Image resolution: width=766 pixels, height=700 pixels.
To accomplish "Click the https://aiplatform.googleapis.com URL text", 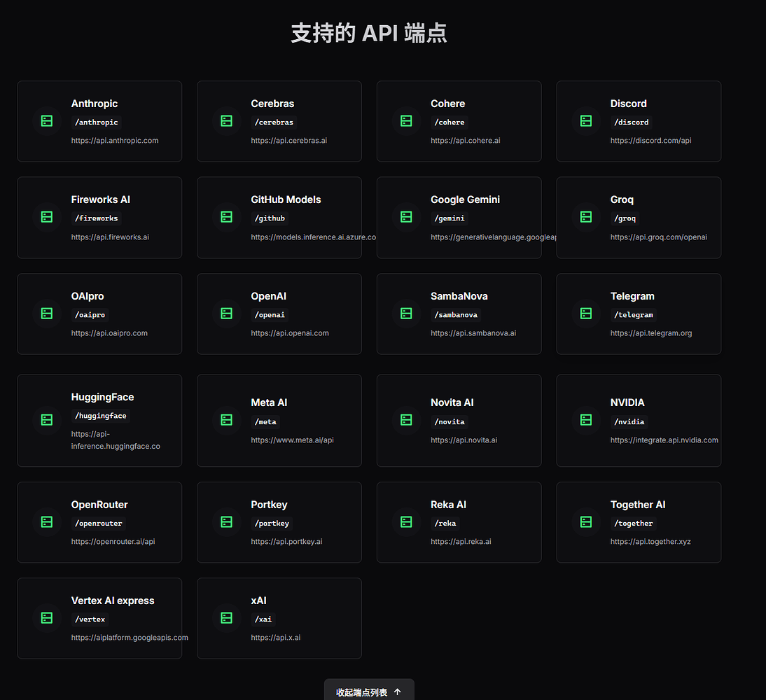I will (x=130, y=638).
